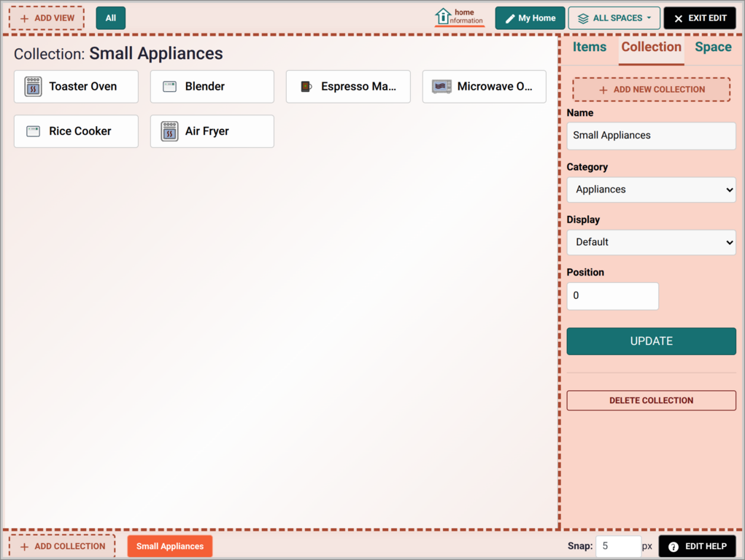Click the Add New Collection button label
The image size is (745, 560).
(659, 89)
